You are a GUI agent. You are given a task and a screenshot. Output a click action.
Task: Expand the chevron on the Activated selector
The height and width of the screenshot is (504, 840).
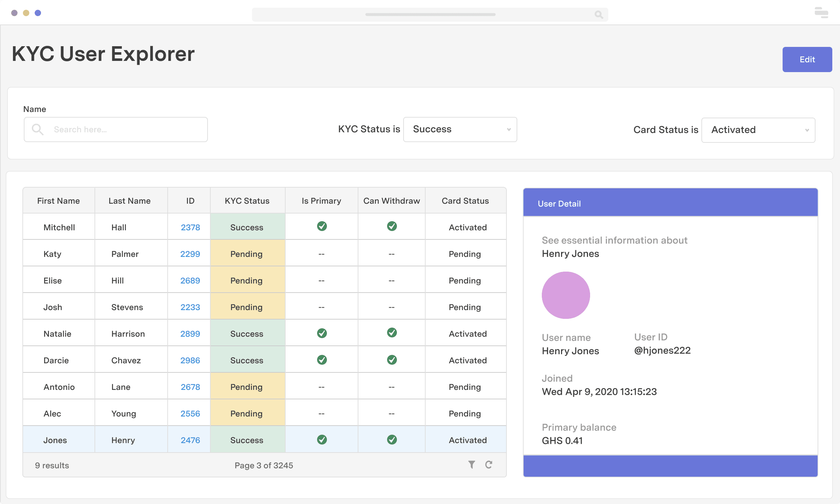pos(807,130)
